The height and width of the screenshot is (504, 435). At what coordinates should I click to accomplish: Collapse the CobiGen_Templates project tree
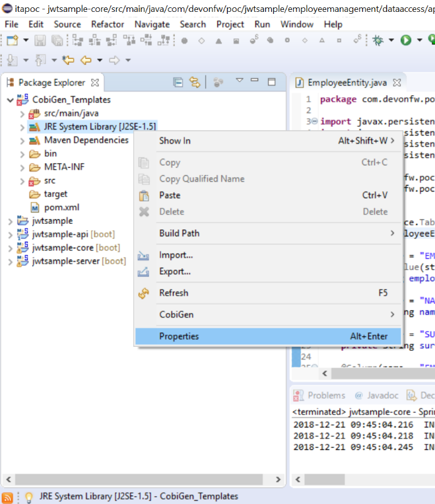(10, 100)
